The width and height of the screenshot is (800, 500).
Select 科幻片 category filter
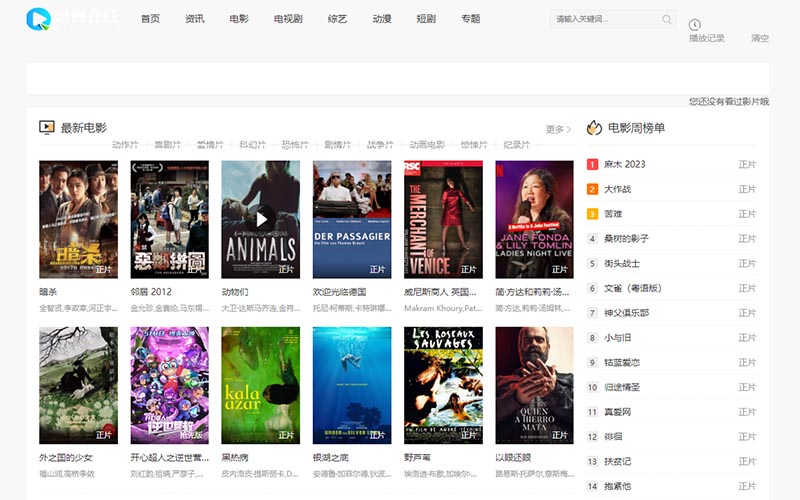click(x=253, y=145)
